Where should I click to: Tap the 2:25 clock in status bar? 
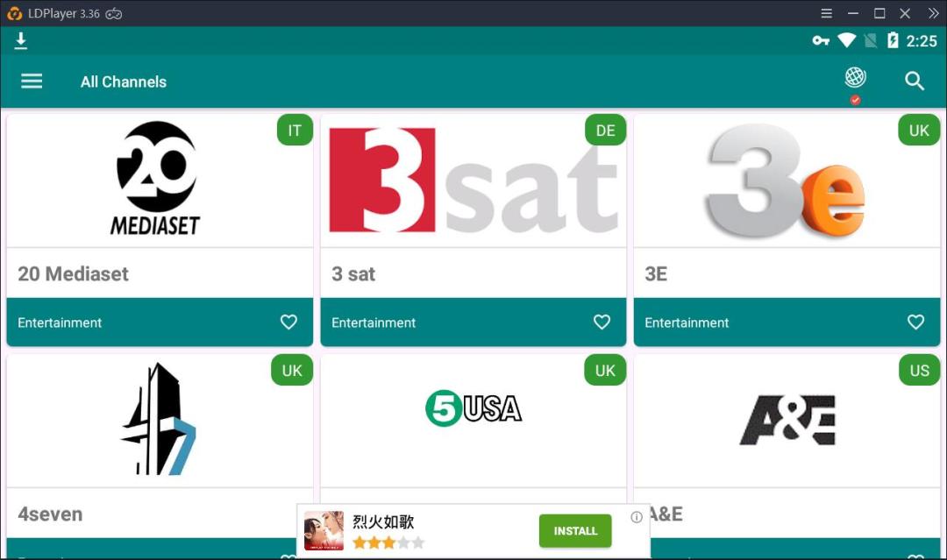pos(922,41)
